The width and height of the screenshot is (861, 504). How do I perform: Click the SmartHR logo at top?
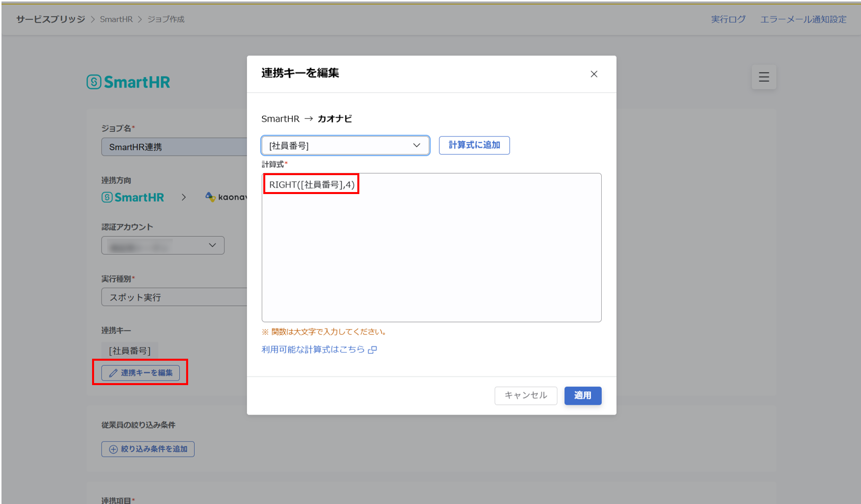pos(128,82)
